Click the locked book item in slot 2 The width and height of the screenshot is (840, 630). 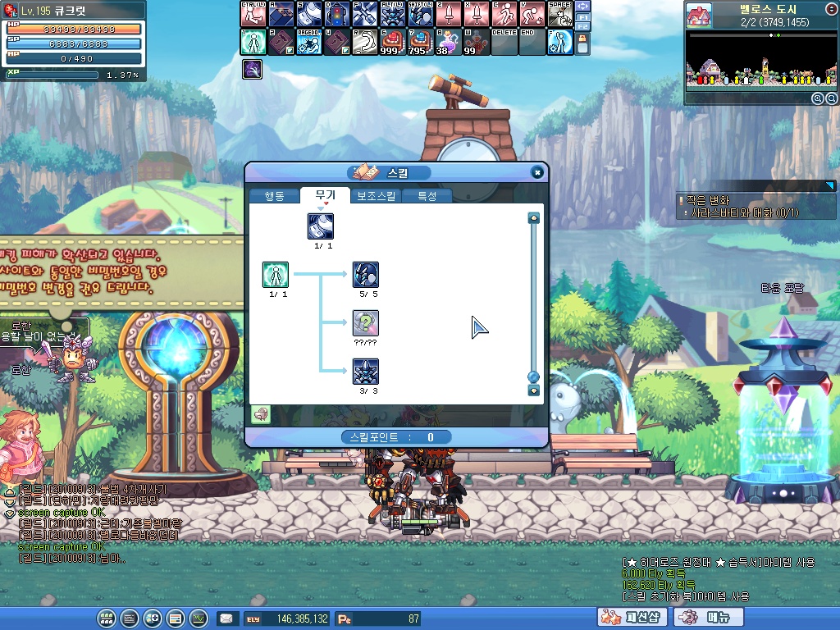[281, 42]
